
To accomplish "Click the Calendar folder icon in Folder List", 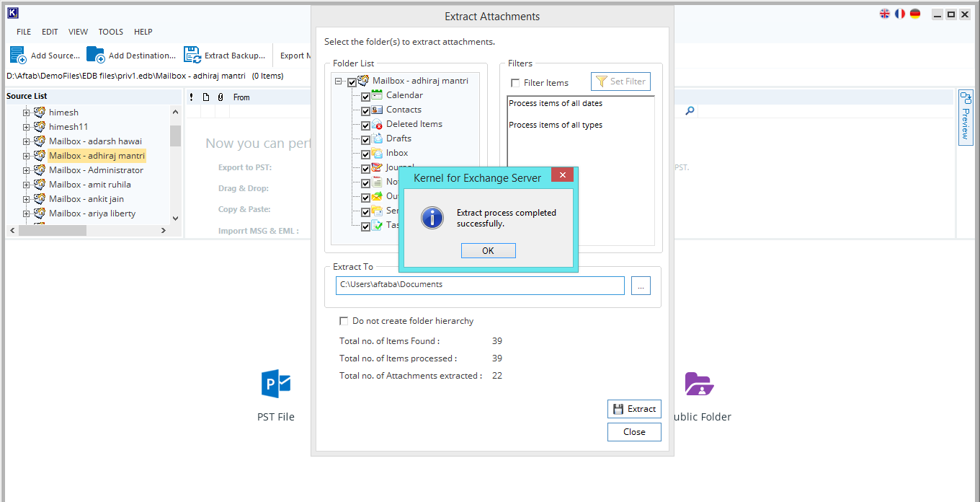I will [377, 95].
